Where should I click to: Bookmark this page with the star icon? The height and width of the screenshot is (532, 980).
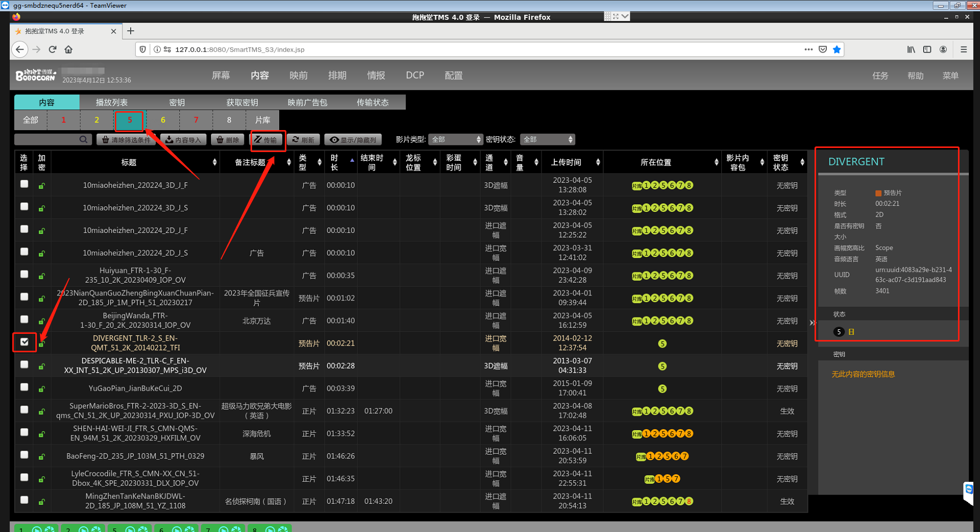tap(837, 50)
